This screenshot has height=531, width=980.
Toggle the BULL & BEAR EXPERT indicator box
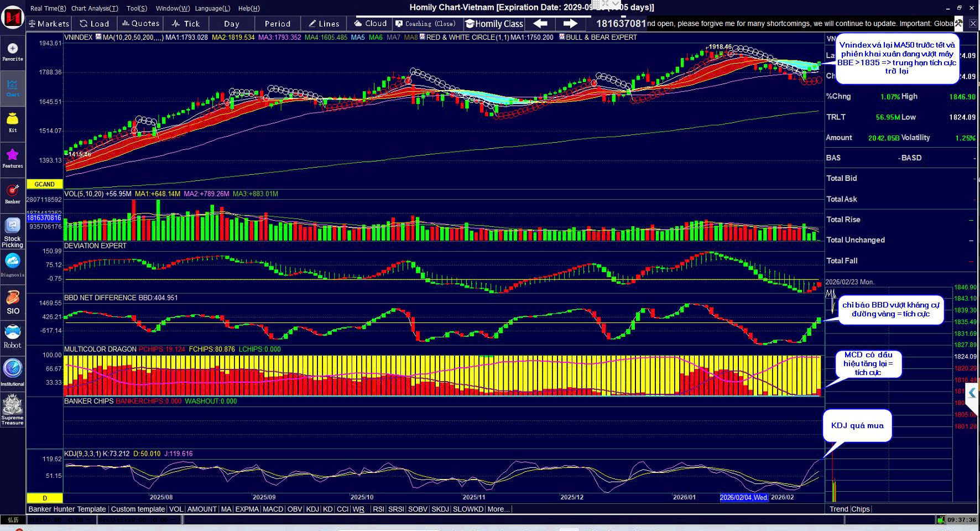562,37
